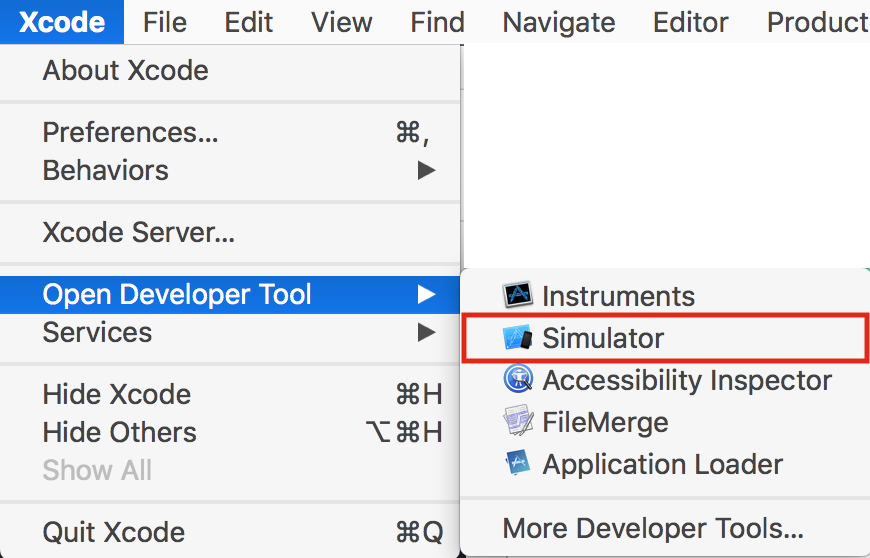Select Hide Xcode menu item
870x558 pixels.
[116, 394]
